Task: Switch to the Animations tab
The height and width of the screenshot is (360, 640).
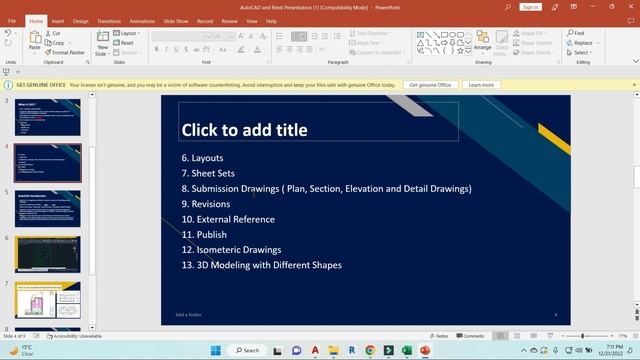Action: (142, 21)
